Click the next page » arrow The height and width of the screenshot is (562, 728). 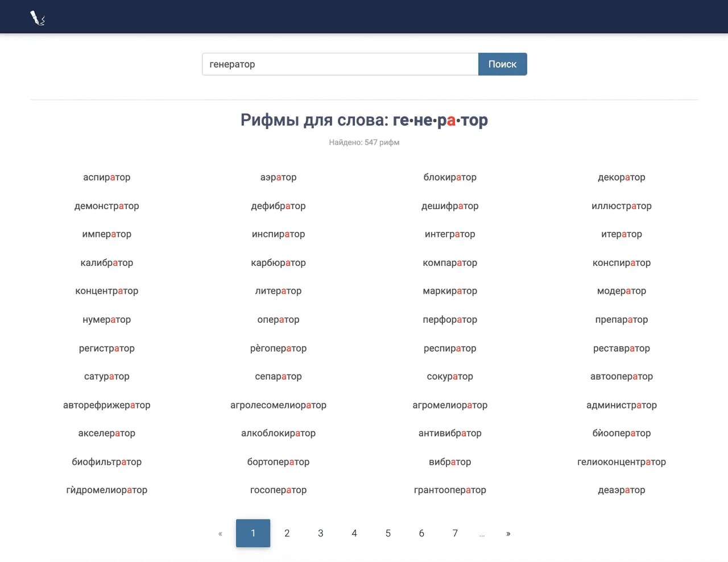(508, 534)
